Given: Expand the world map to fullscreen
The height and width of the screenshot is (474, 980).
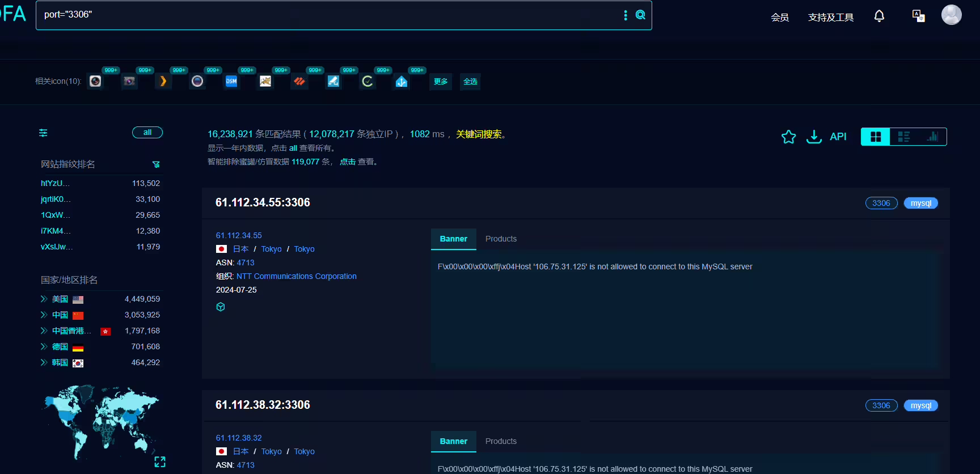Looking at the screenshot, I should point(160,462).
